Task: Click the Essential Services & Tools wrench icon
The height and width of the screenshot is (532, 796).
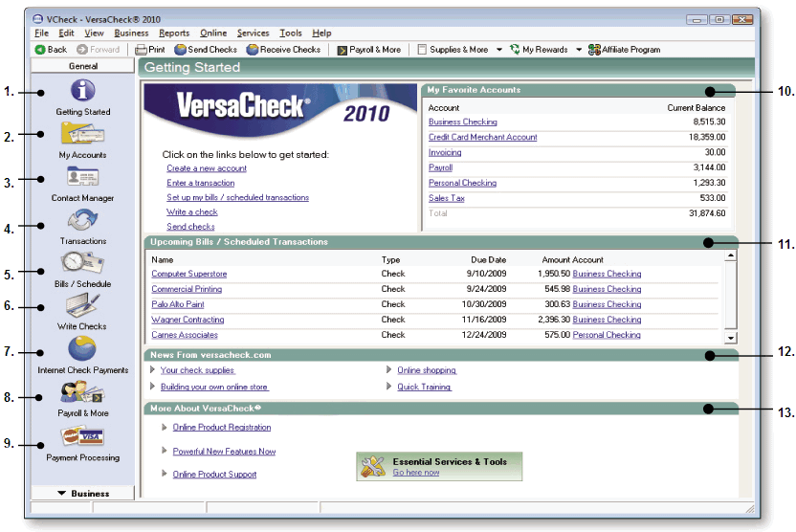Action: [372, 466]
